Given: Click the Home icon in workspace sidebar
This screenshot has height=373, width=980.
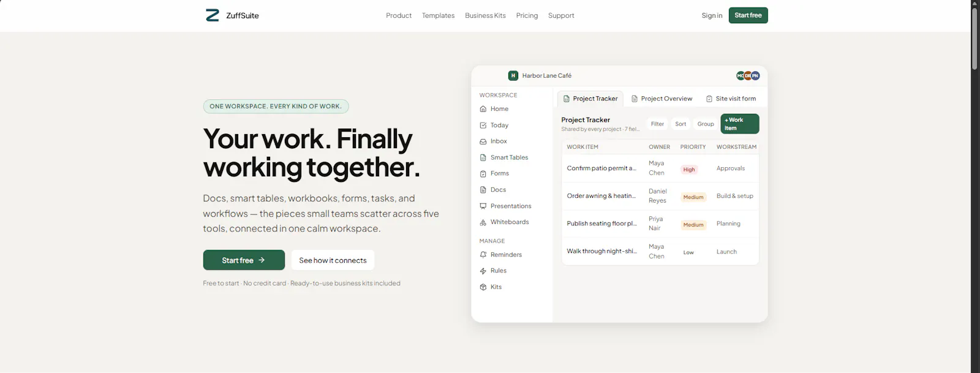Looking at the screenshot, I should pos(483,109).
